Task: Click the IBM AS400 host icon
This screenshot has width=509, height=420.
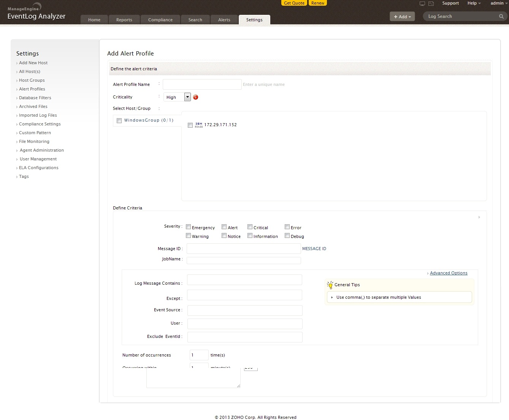Action: tap(199, 125)
